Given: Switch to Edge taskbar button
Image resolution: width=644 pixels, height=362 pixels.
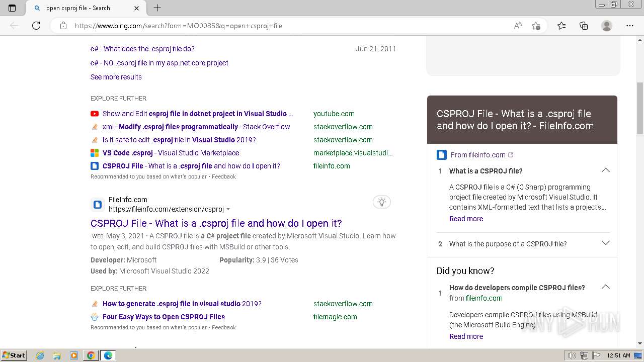Looking at the screenshot, I should click(x=108, y=355).
